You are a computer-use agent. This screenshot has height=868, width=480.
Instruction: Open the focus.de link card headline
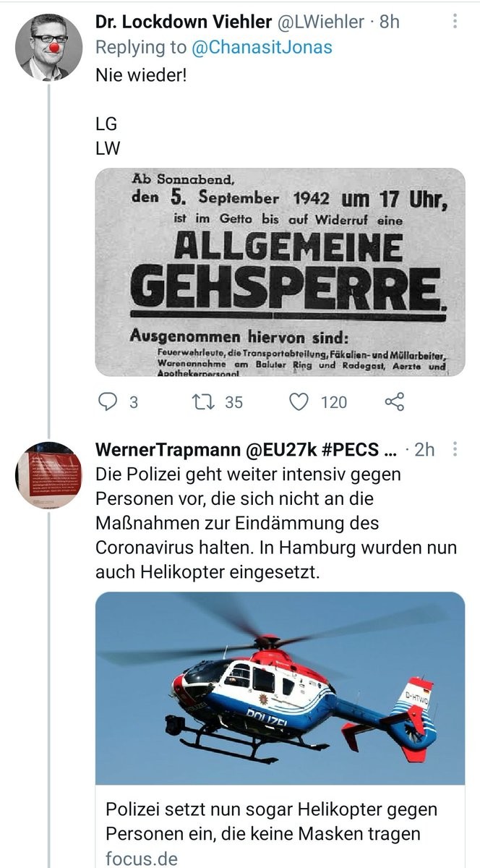[x=272, y=822]
